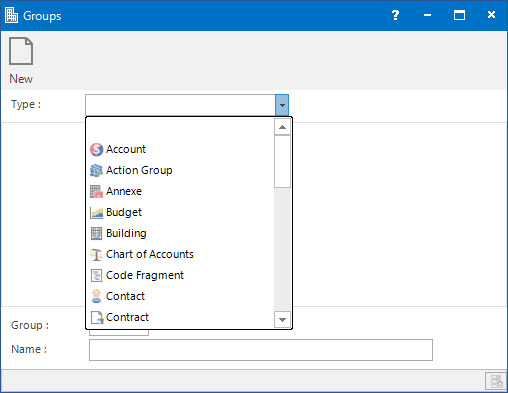Viewport: 508px width, 393px height.
Task: Select the Code Fragment text entry
Action: (x=145, y=275)
